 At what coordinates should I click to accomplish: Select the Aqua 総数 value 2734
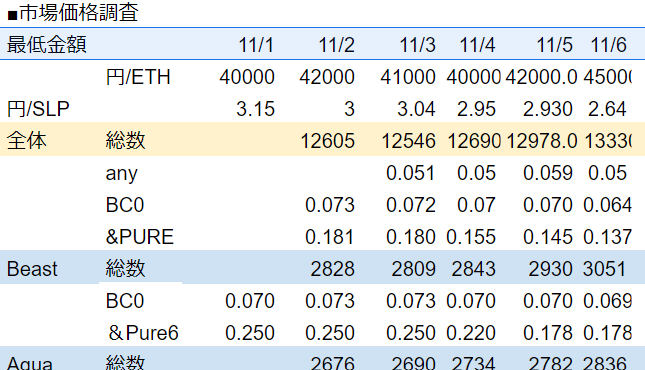click(x=473, y=363)
